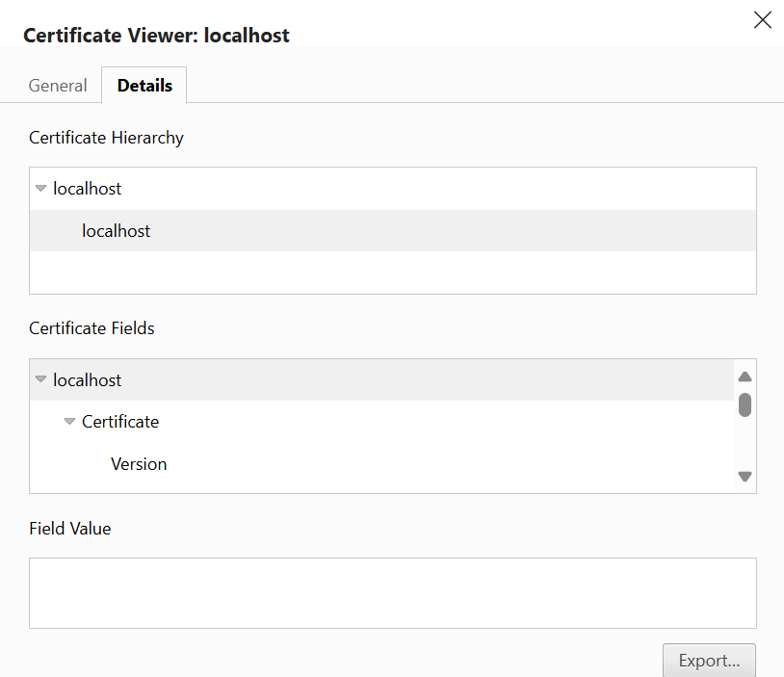Image resolution: width=784 pixels, height=677 pixels.
Task: Collapse localhost triangle in Certificate Fields
Action: (x=40, y=380)
